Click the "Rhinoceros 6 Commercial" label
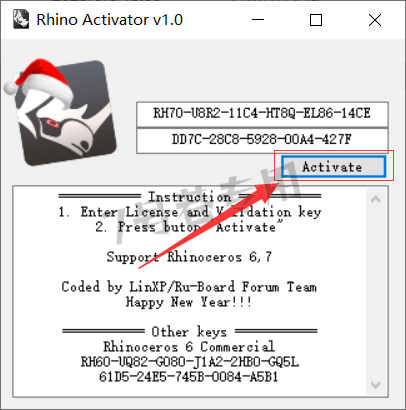Viewport: 406px width, 410px height. point(189,347)
